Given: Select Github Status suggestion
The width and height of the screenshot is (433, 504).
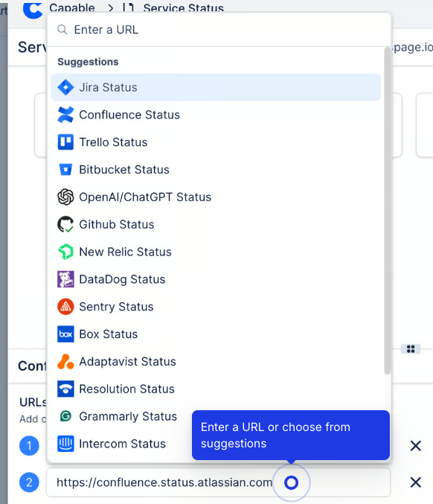Looking at the screenshot, I should [216, 224].
